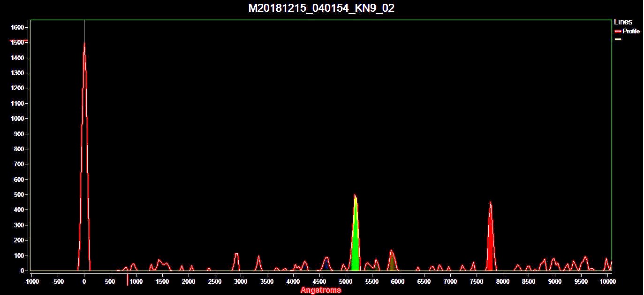The image size is (644, 295).
Task: Click the red-filled peak near 7800 Angstroms
Action: 491,244
